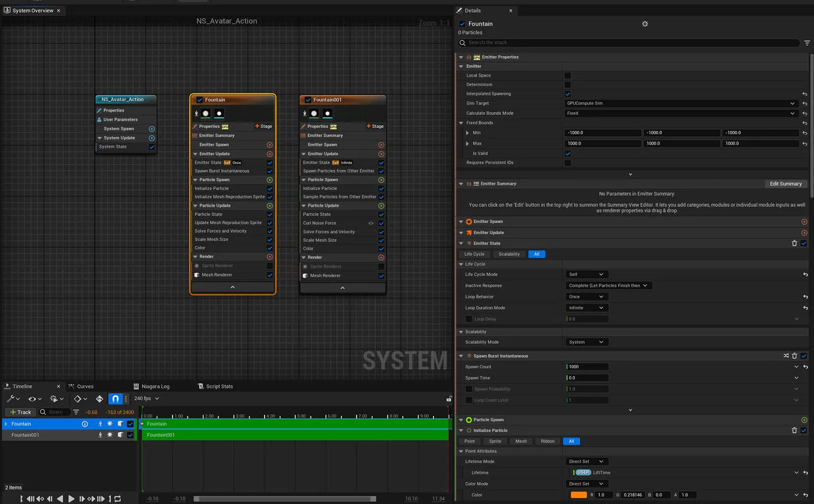This screenshot has height=504, width=814.
Task: Open Calculate Bounds Mode dropdown
Action: (x=681, y=113)
